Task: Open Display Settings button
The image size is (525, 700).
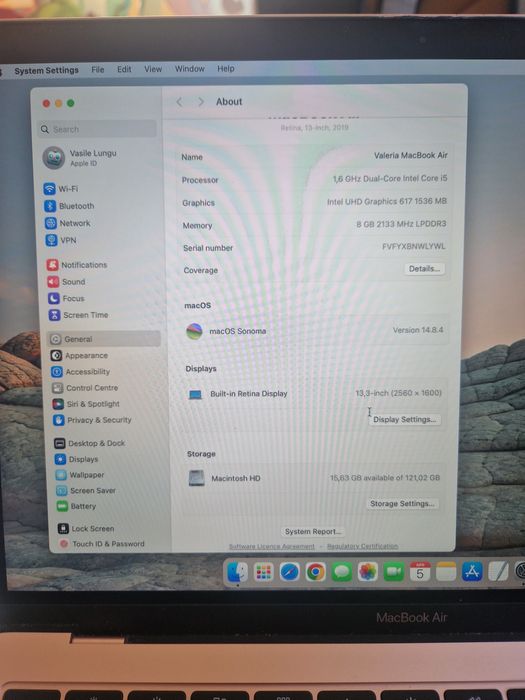Action: 404,419
